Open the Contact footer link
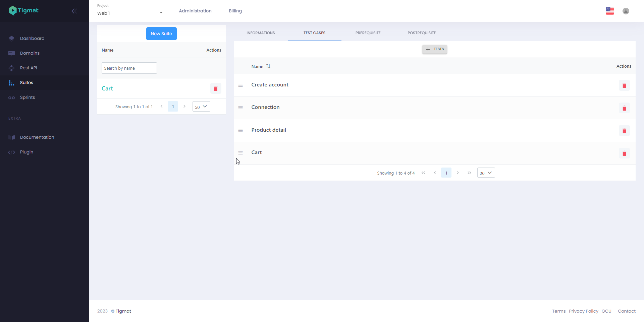The height and width of the screenshot is (322, 644). (627, 311)
